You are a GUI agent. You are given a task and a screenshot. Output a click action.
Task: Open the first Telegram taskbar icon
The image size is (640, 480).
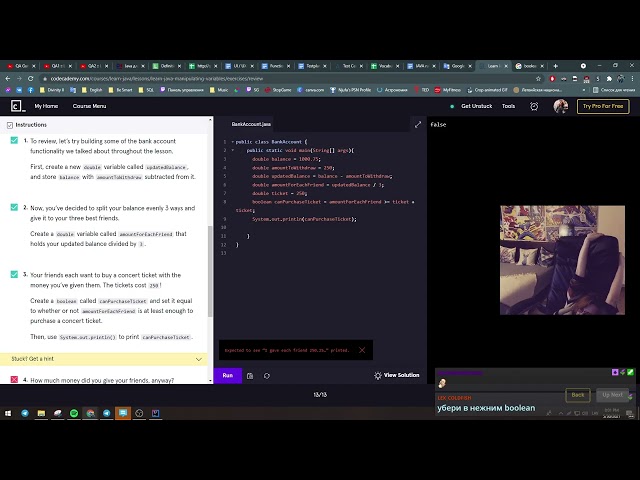coord(25,413)
